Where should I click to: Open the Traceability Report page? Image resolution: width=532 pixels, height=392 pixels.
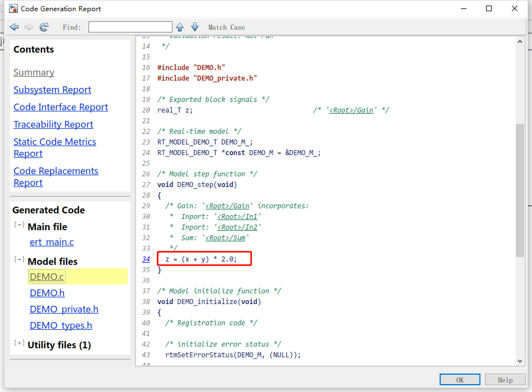53,124
